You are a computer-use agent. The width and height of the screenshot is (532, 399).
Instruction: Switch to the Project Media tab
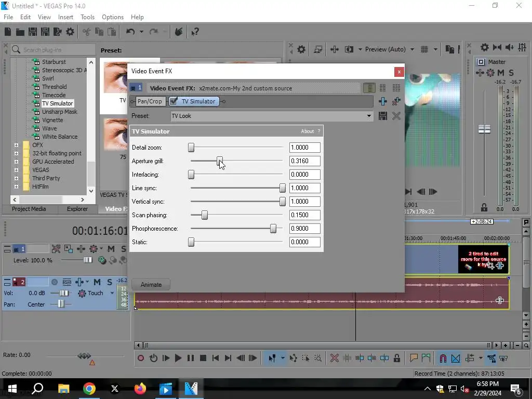pos(29,209)
